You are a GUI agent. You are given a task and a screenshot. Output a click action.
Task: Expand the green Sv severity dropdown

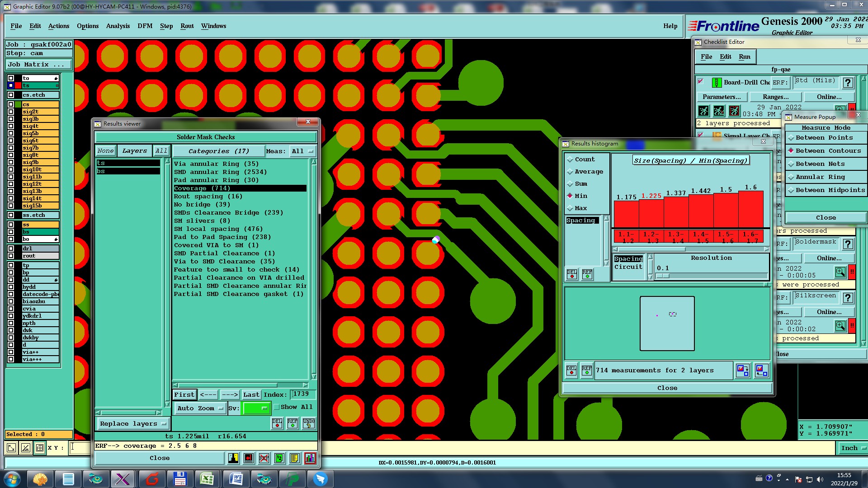256,408
